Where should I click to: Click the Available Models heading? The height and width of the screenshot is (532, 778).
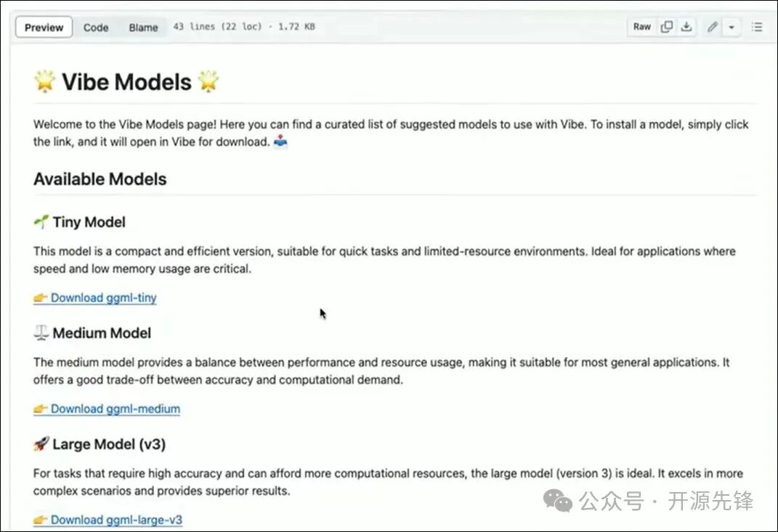pos(100,179)
